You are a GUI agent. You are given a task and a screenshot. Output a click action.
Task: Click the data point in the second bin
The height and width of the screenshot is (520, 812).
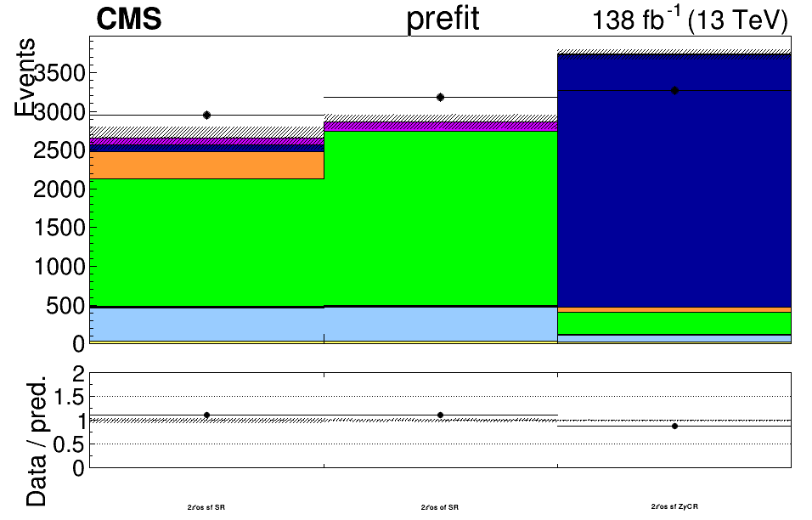point(440,98)
